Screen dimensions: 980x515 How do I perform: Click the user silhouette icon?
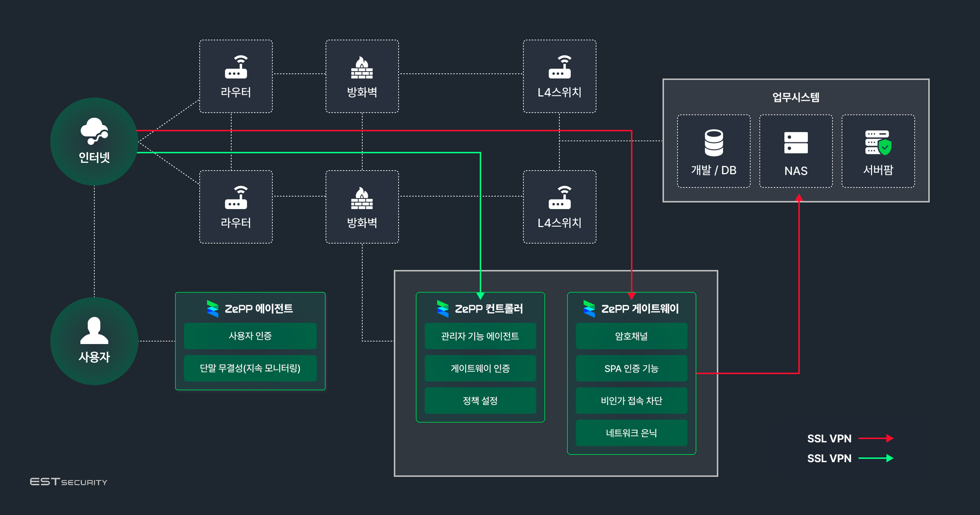click(x=94, y=330)
